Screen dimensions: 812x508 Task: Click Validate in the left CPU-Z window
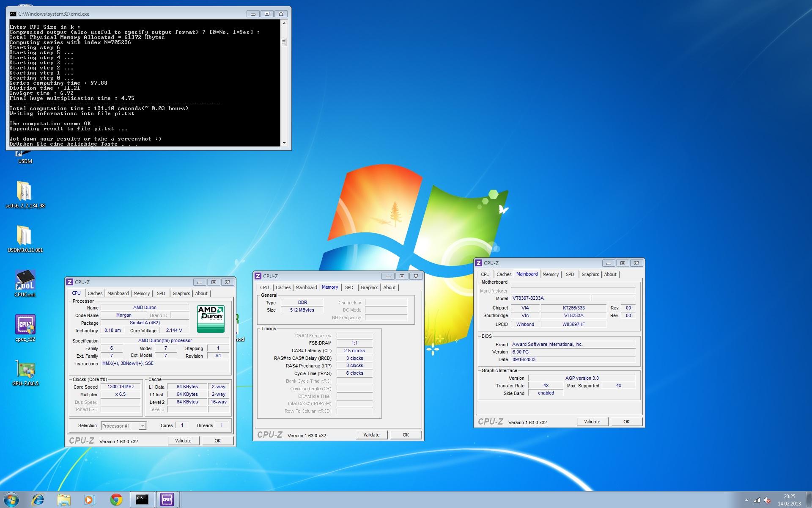tap(183, 441)
